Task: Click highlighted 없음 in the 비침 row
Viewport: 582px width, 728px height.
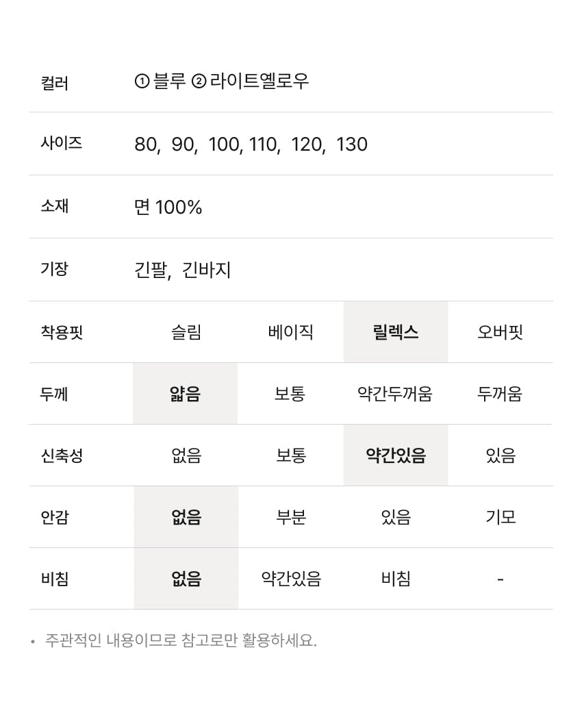Action: 186,579
